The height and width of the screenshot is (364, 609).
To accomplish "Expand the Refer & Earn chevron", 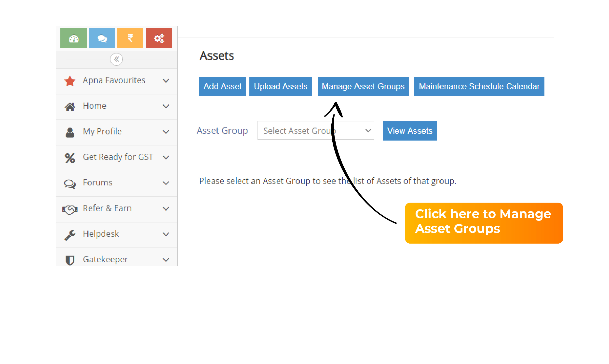I will click(x=166, y=208).
